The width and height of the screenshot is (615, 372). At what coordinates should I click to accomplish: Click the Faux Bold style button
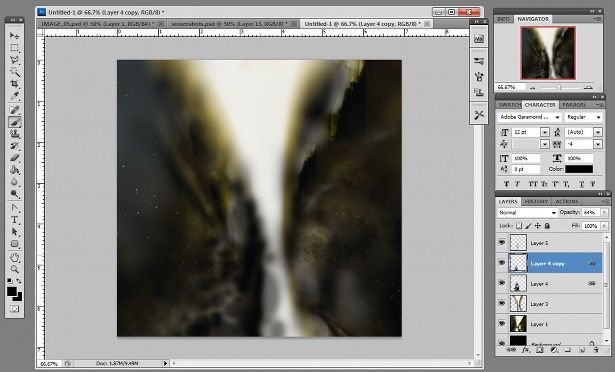506,184
